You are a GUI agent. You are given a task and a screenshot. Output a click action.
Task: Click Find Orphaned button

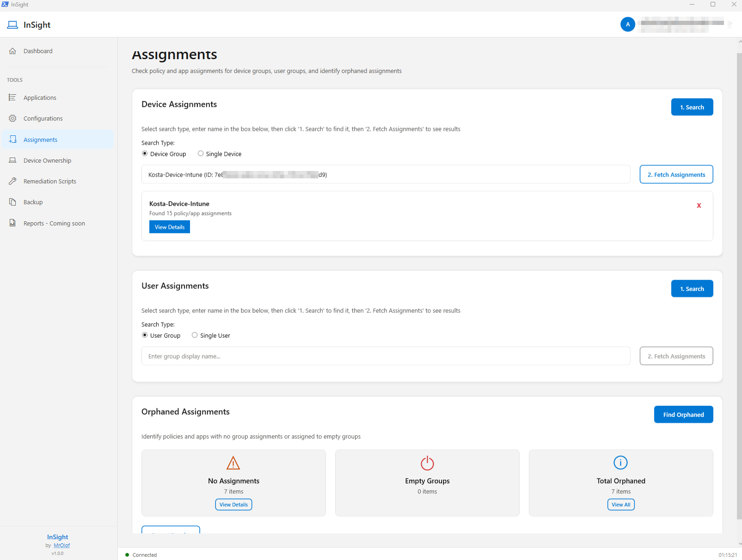(684, 414)
